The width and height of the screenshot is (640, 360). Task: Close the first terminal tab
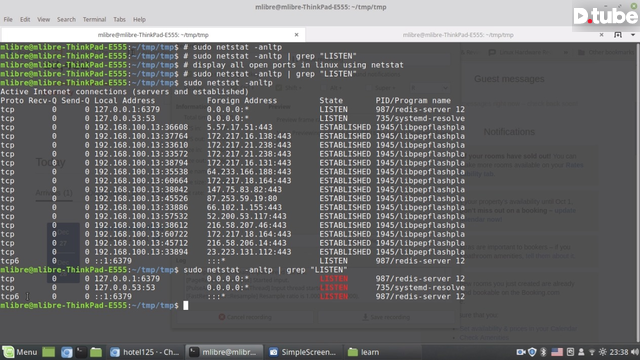297,35
